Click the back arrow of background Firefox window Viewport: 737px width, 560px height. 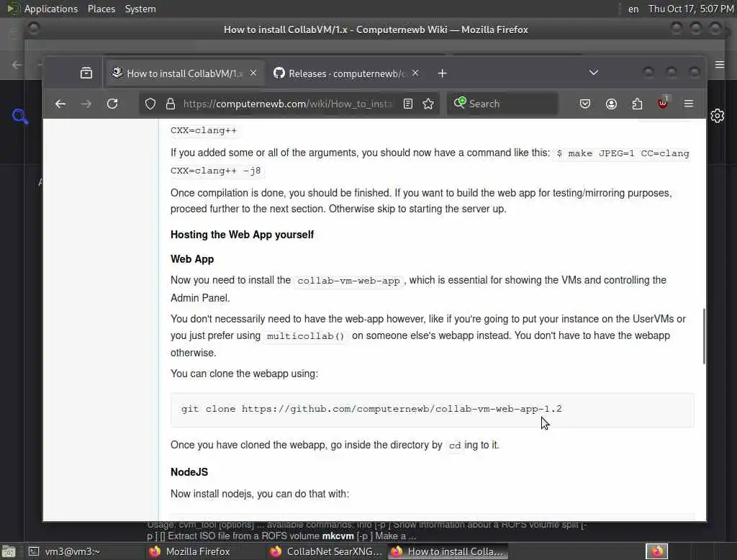[x=17, y=65]
